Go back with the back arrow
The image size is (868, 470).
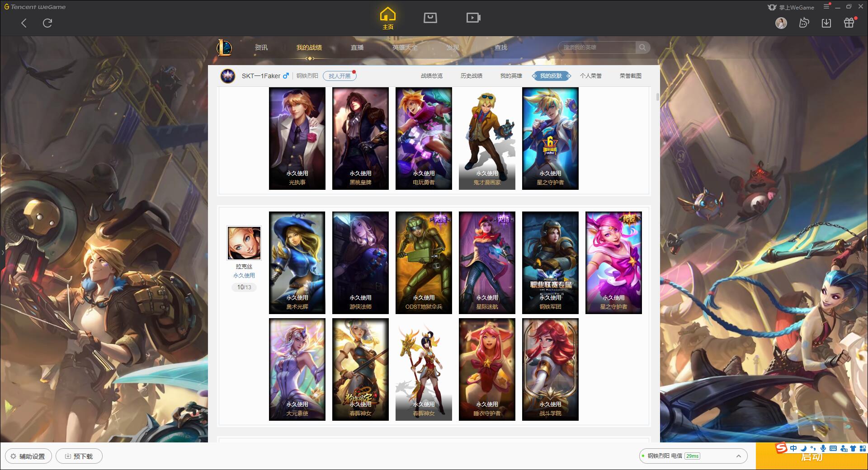click(x=24, y=23)
